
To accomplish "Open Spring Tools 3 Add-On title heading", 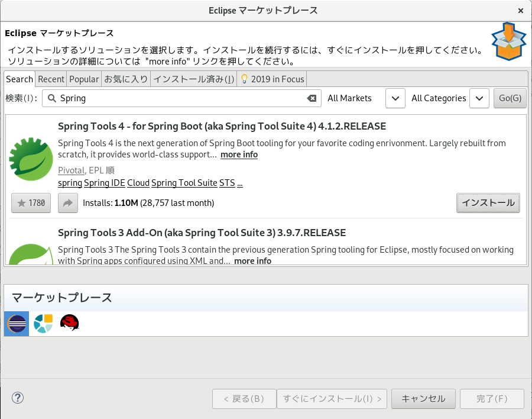I will tap(202, 233).
